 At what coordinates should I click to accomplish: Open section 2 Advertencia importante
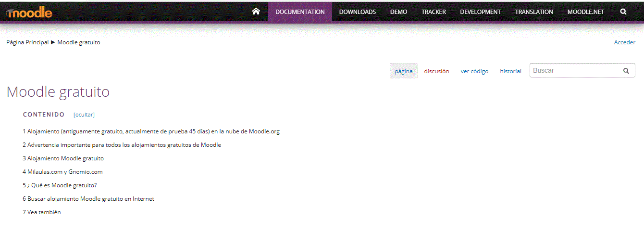coord(122,145)
